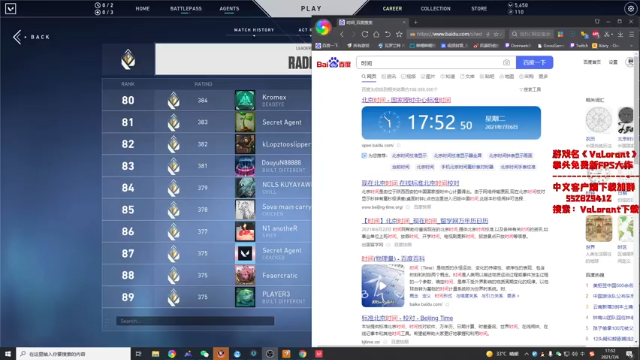Open the Beijing Time 标准北京时间 result link
Screen dimensions: 640x360
407,318
